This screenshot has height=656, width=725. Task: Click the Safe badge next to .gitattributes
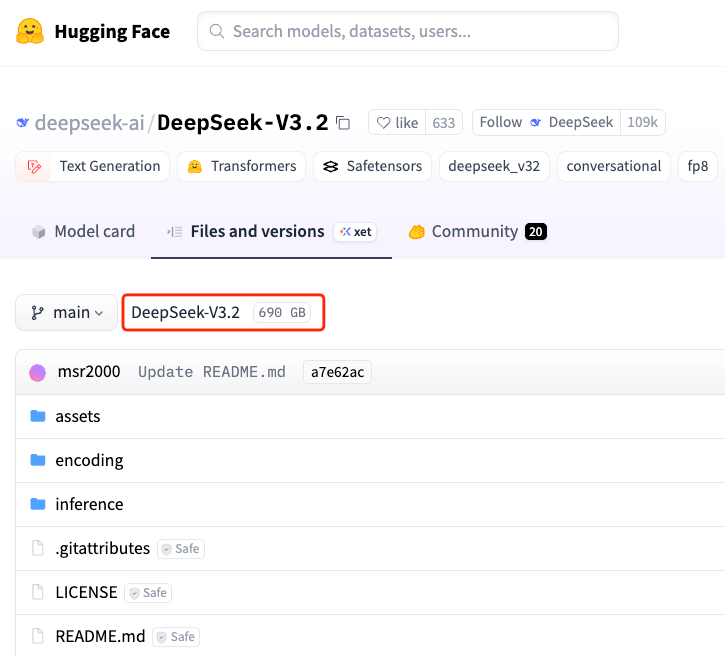click(181, 549)
